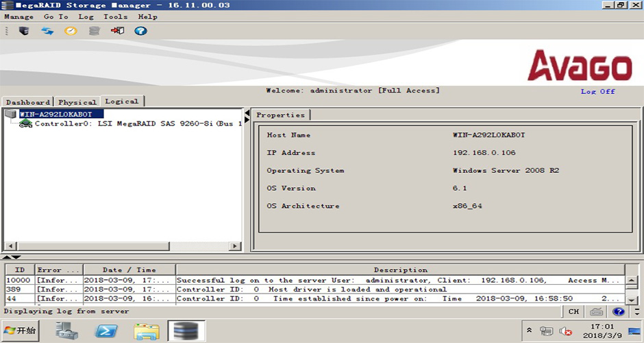Viewport: 644px width, 343px height.
Task: Click the Log Off link
Action: (x=597, y=91)
